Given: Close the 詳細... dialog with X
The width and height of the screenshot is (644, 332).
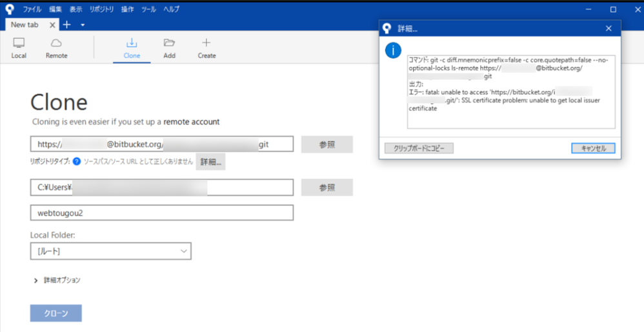Looking at the screenshot, I should (x=609, y=28).
